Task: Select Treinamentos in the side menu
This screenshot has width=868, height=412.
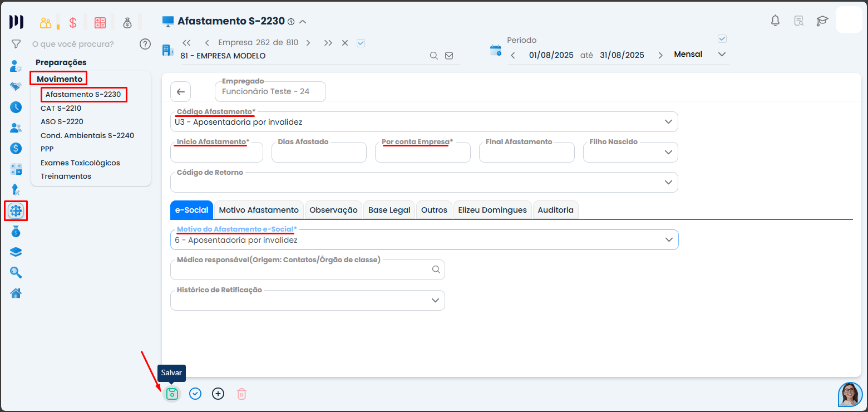Action: pyautogui.click(x=66, y=176)
